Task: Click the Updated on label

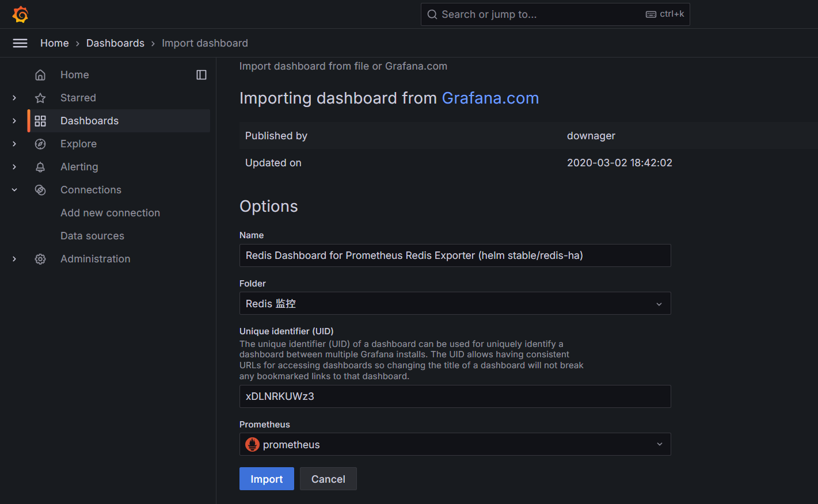Action: click(x=273, y=163)
